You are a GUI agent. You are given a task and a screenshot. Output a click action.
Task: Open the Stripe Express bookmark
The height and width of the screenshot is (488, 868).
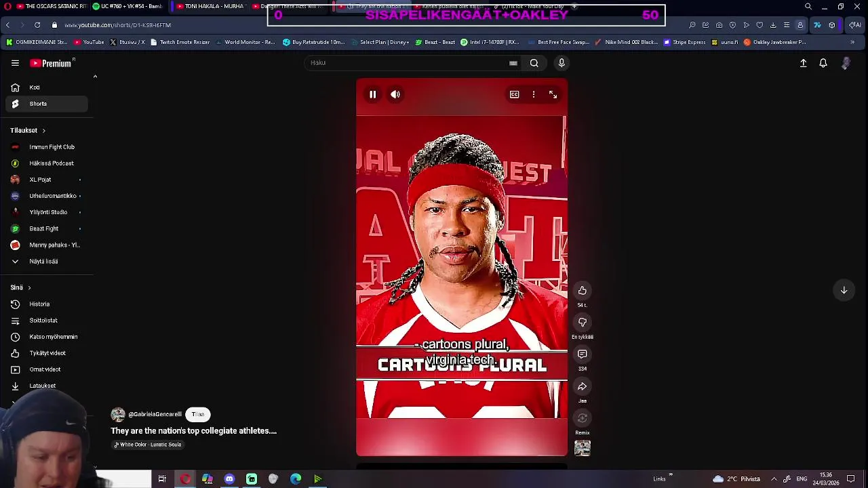685,42
